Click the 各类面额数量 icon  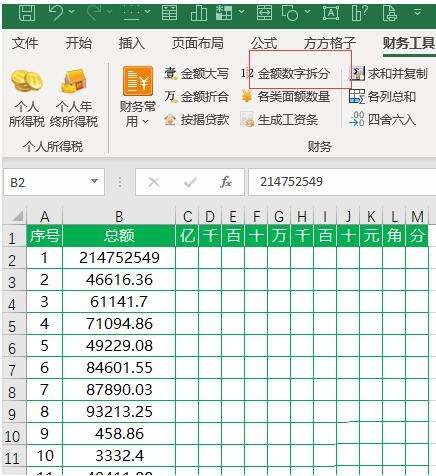[x=247, y=97]
